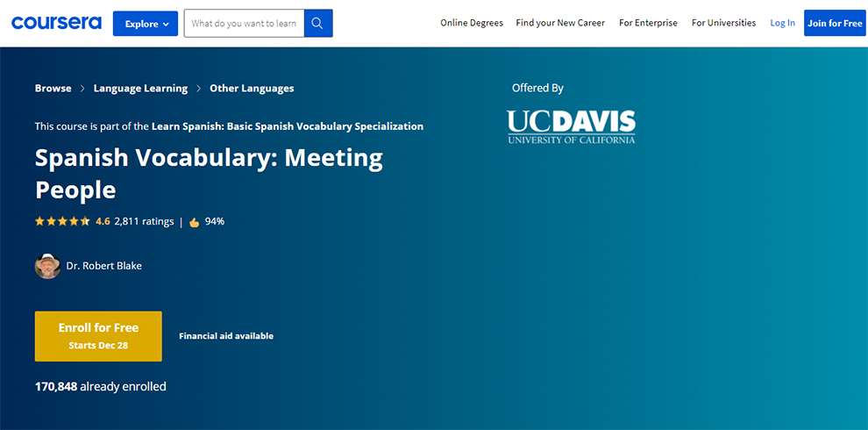This screenshot has height=430, width=868.
Task: Click the course title Spanish Vocabulary: Meeting People
Action: 209,174
